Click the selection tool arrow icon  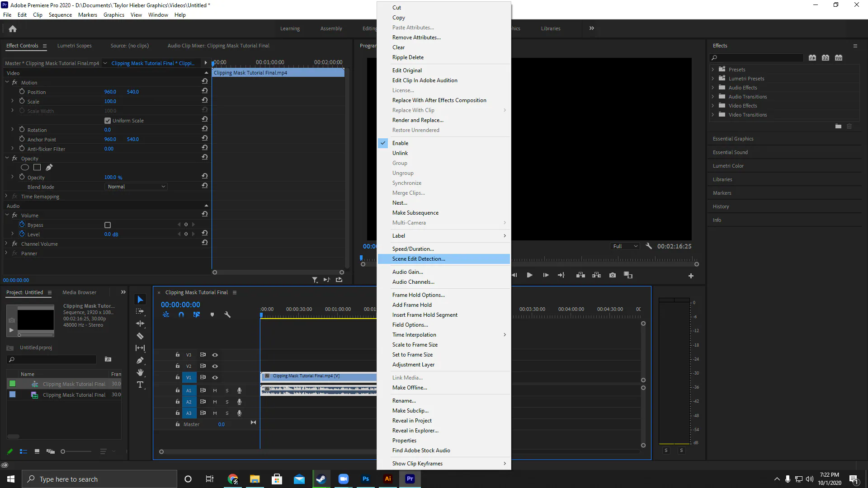pos(140,300)
